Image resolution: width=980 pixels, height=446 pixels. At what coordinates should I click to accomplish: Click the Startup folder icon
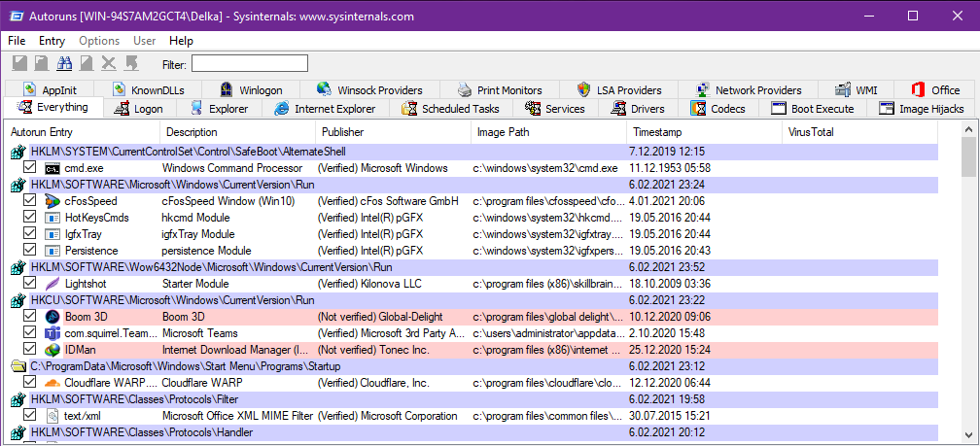(18, 366)
